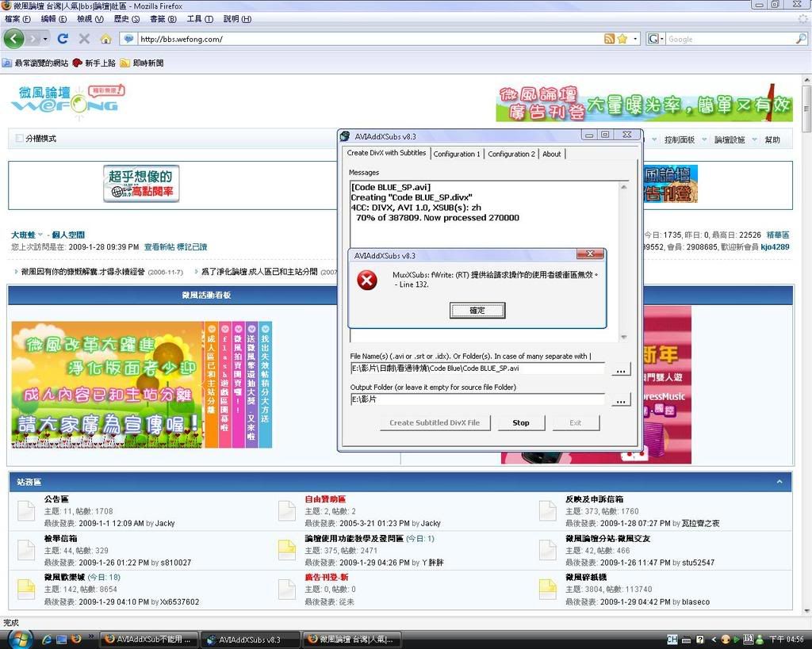Click the stop loading X icon
812x649 pixels.
click(x=84, y=39)
